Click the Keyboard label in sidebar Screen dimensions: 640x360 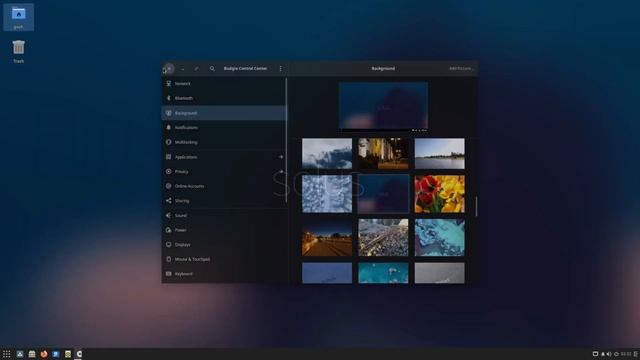(184, 274)
